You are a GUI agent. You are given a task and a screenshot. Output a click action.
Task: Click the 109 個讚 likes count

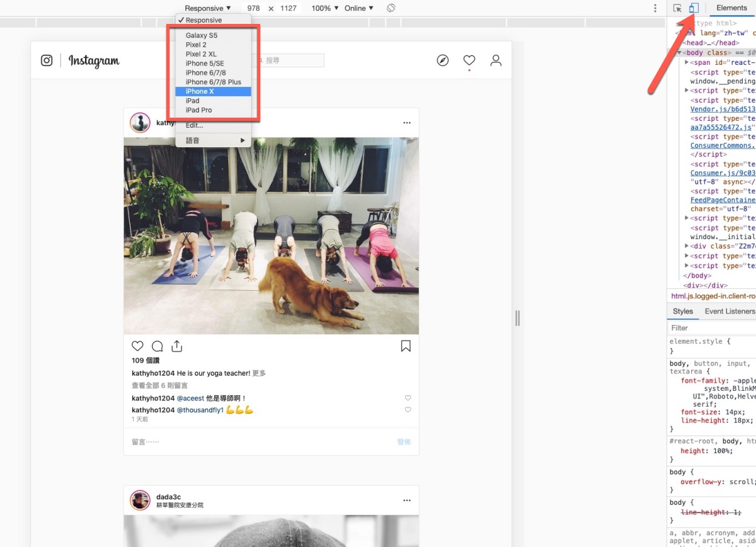[146, 361]
